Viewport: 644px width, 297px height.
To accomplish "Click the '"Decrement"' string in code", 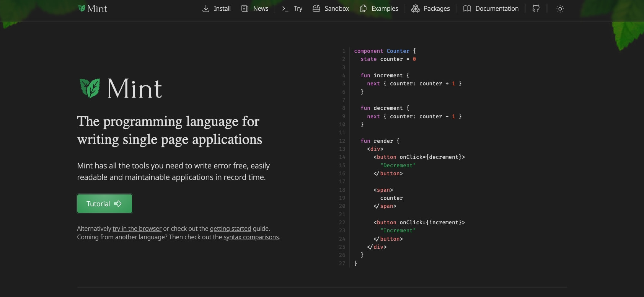I will [x=398, y=165].
